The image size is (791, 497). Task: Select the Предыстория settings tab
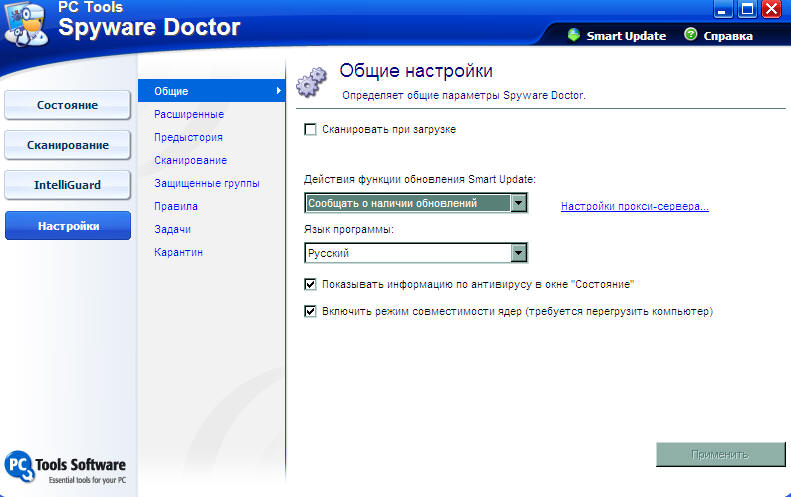(188, 137)
